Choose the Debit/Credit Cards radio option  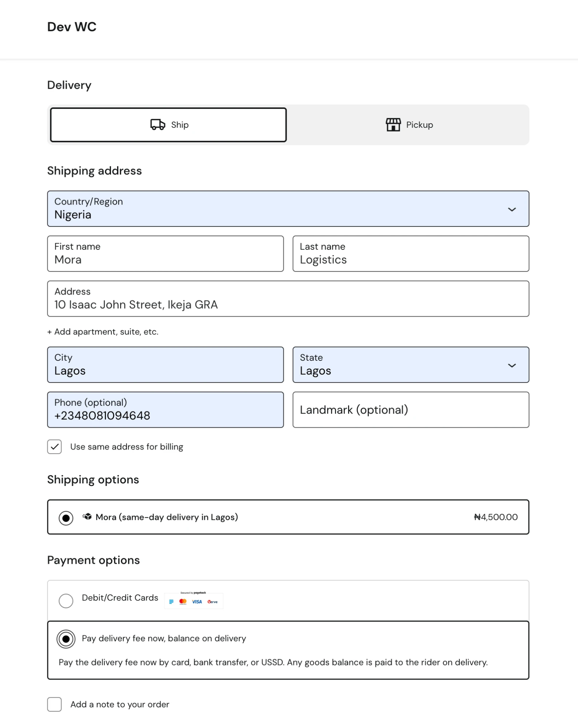66,601
